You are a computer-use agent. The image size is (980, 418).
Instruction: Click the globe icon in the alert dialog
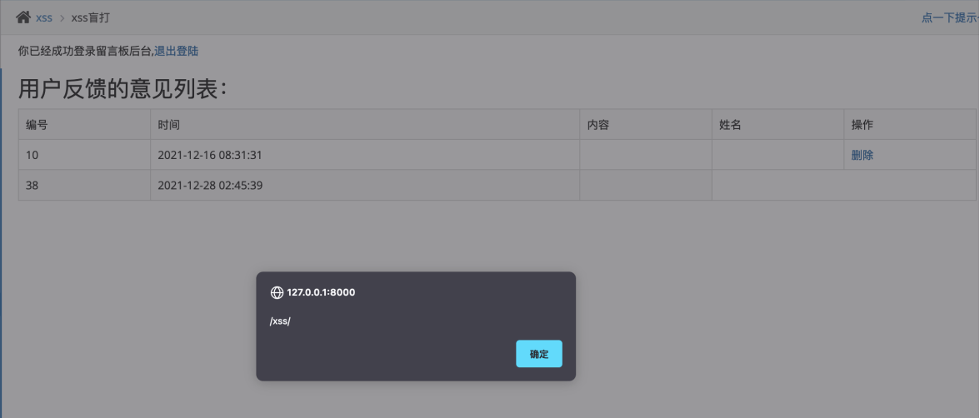click(277, 292)
